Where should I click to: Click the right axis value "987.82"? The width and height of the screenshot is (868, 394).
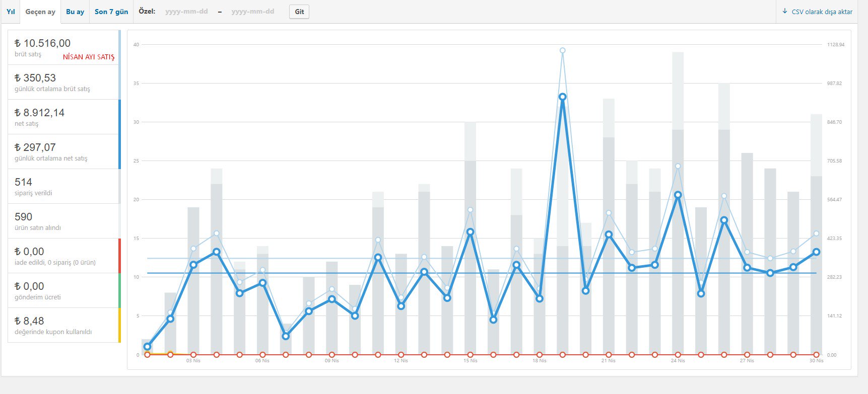834,84
